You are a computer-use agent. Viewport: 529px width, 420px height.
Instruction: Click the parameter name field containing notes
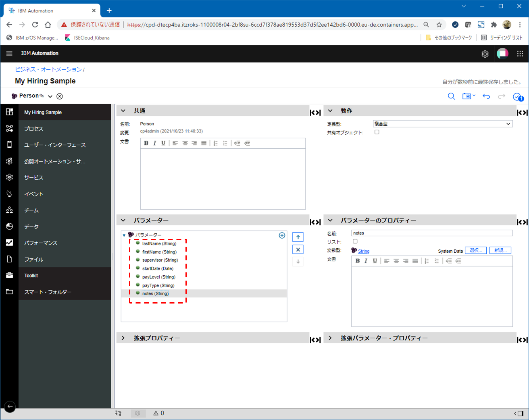[x=432, y=233]
